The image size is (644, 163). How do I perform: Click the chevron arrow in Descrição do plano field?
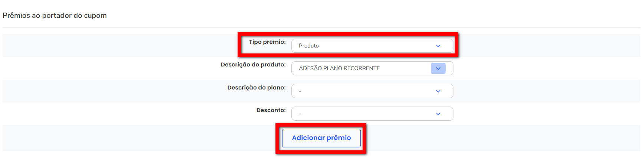click(x=438, y=91)
